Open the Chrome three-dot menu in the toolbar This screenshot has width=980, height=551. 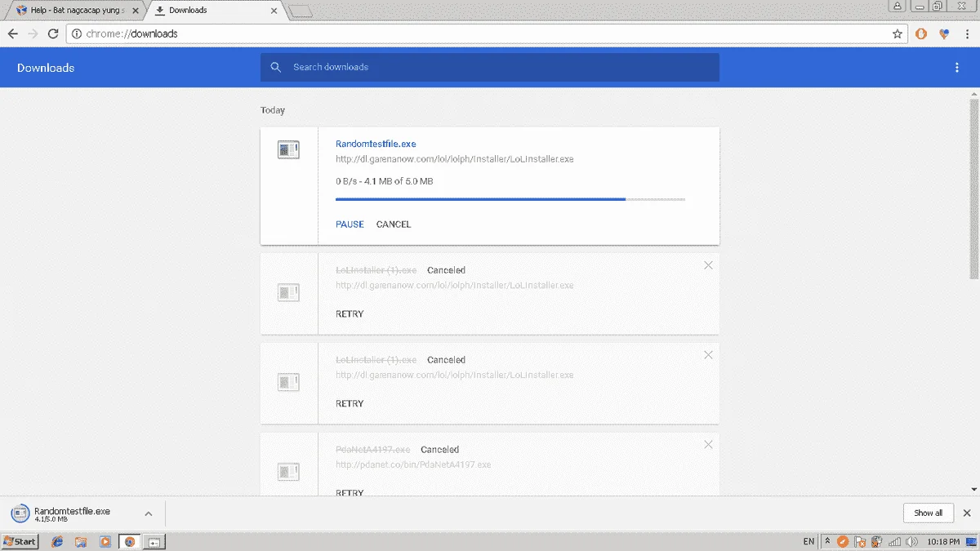click(x=966, y=34)
